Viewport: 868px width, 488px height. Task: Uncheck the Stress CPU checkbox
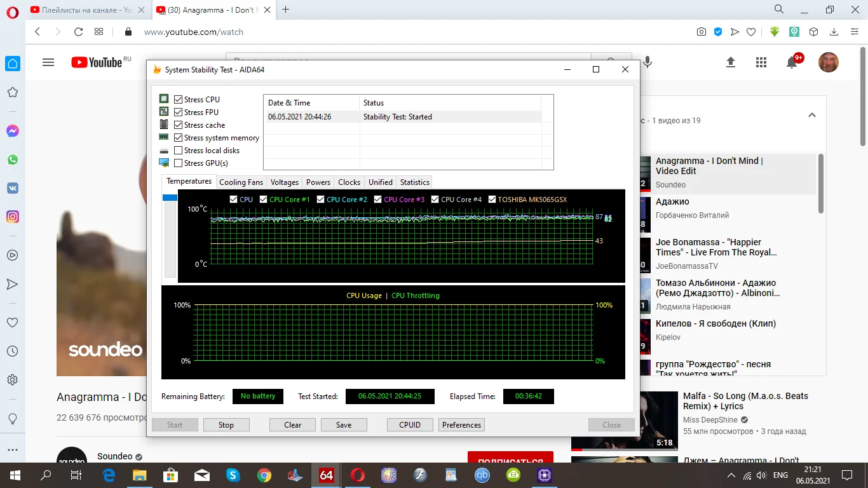tap(179, 100)
